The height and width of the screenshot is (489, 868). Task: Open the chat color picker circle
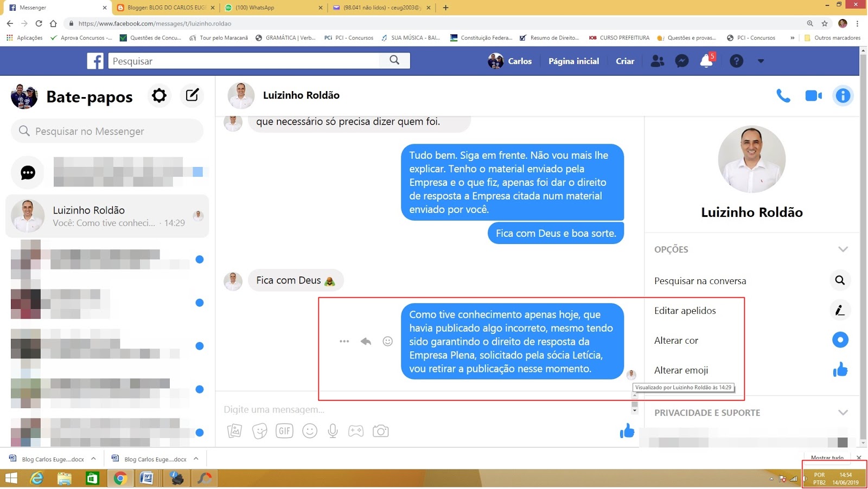pos(840,340)
